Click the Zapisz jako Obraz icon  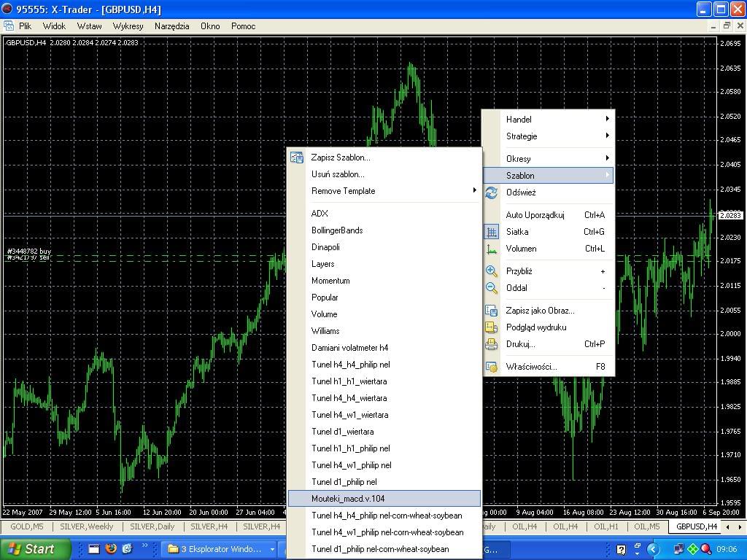pyautogui.click(x=491, y=311)
